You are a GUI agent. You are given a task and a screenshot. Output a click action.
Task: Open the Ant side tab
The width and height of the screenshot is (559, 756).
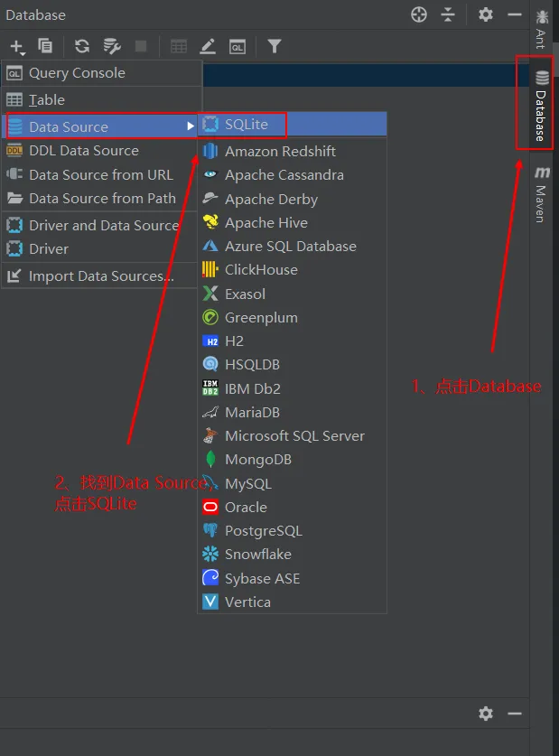(541, 27)
